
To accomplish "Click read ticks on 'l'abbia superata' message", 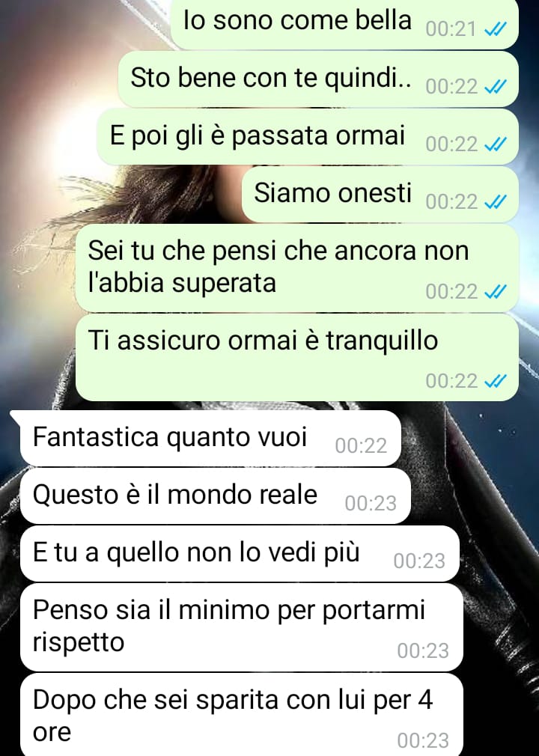I will point(495,292).
